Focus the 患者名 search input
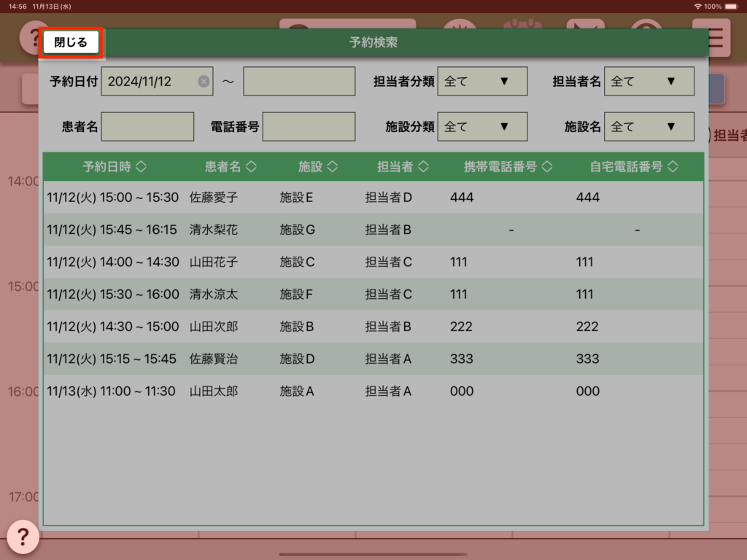 tap(147, 127)
